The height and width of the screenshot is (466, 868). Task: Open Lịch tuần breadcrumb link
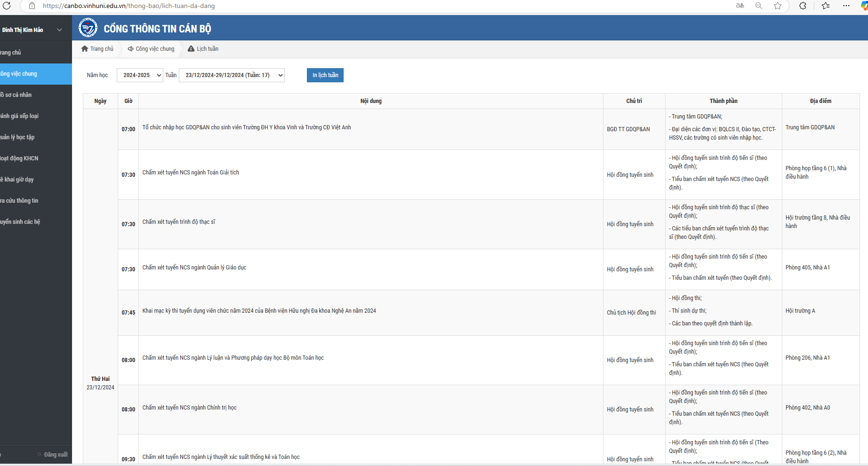point(208,49)
